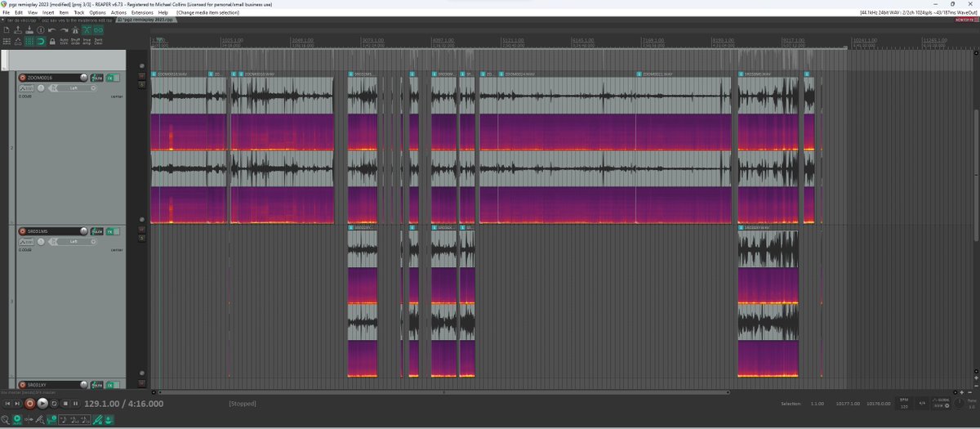The image size is (980, 429).
Task: Toggle item grouping toolbar button
Action: click(98, 30)
